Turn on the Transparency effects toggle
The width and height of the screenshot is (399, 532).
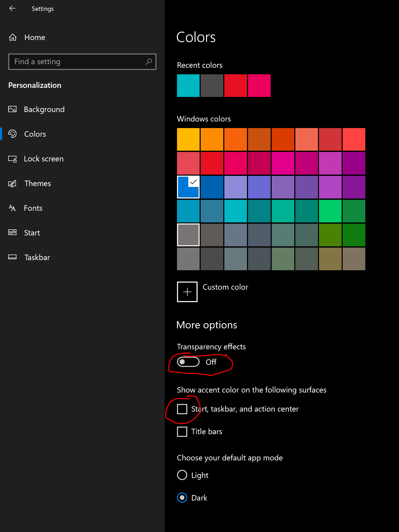[188, 362]
